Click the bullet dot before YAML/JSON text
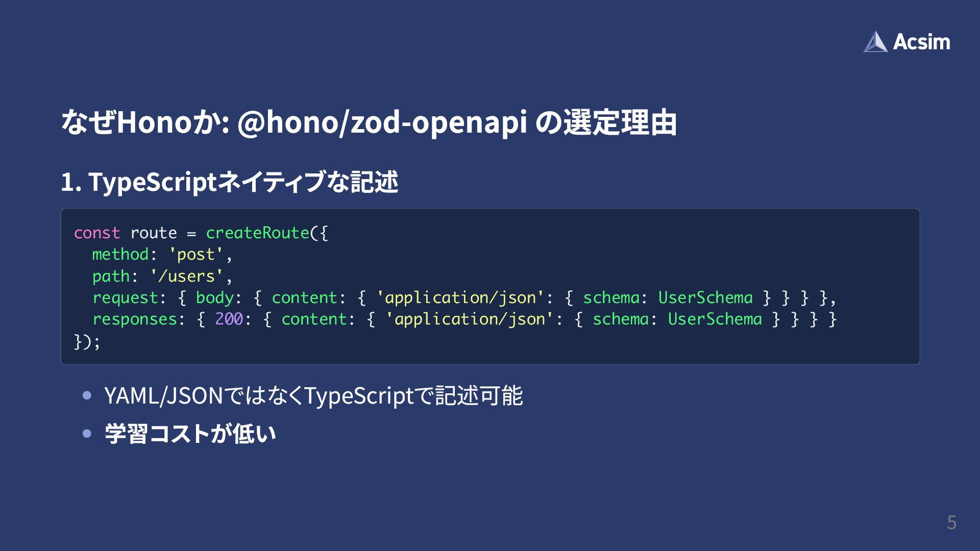Viewport: 980px width, 551px height. pos(87,395)
